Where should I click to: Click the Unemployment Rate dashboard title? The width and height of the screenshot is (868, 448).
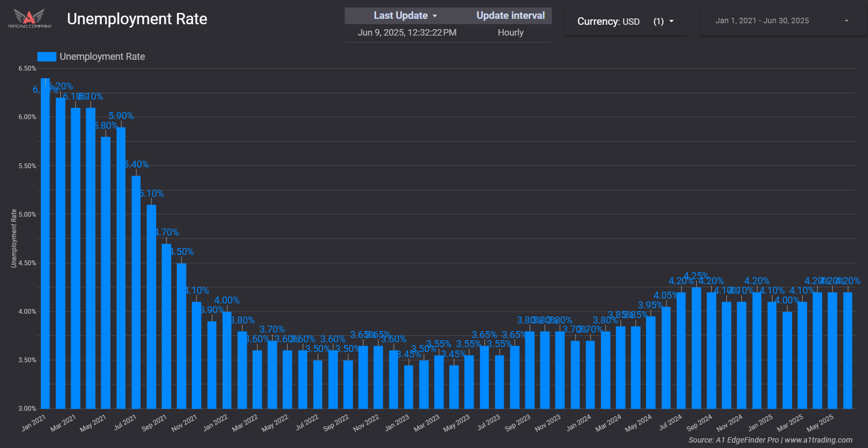click(137, 19)
